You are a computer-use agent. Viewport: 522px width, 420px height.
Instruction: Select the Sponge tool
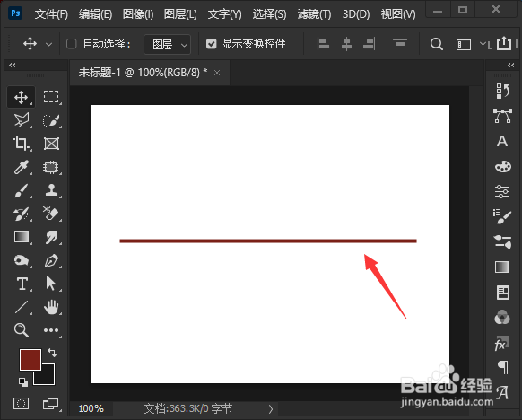pos(22,260)
